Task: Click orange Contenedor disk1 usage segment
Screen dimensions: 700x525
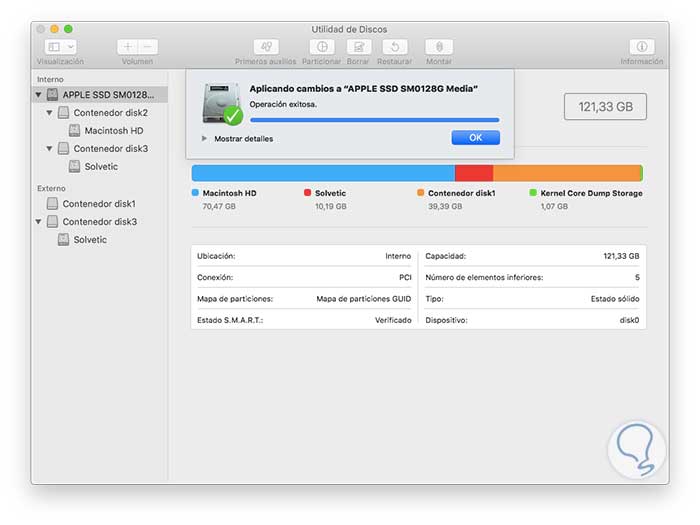Action: point(567,173)
